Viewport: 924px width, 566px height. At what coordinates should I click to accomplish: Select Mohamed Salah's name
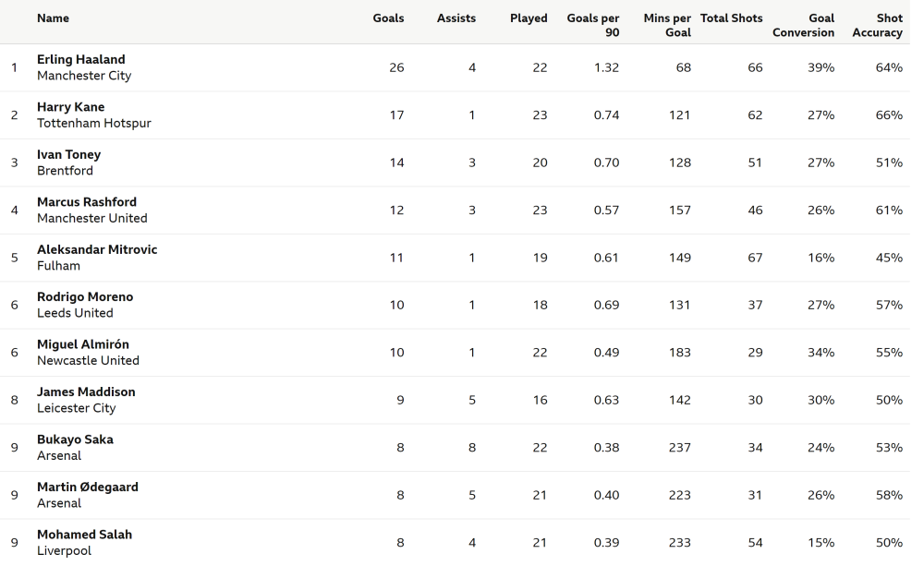84,535
